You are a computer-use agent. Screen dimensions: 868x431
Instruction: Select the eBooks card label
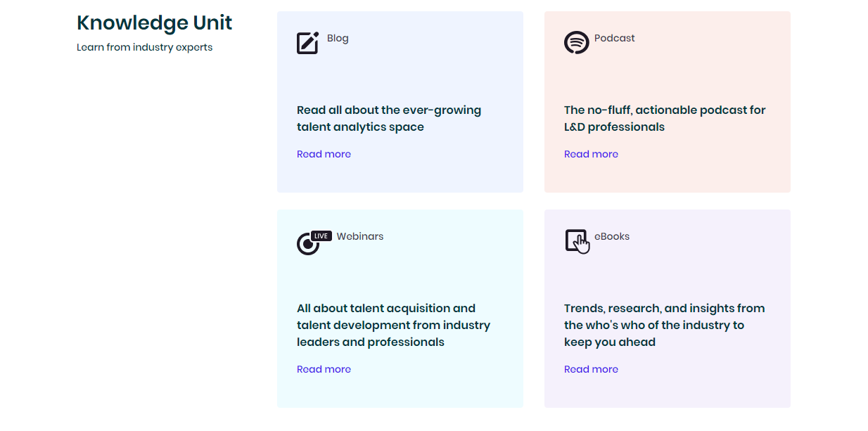(x=612, y=236)
